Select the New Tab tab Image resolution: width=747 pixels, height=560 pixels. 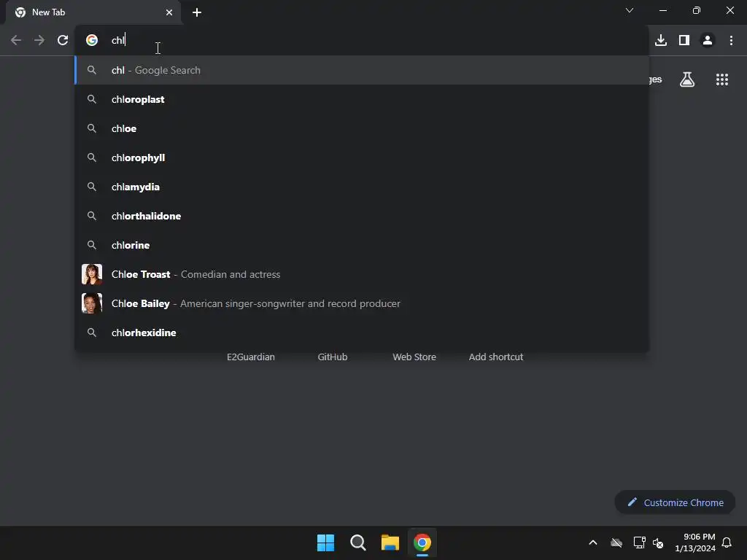93,12
